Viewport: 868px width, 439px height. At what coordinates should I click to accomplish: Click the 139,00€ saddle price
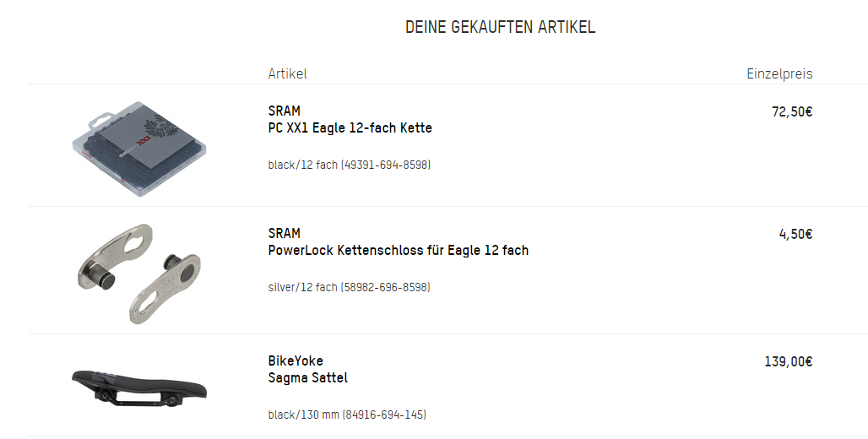788,361
